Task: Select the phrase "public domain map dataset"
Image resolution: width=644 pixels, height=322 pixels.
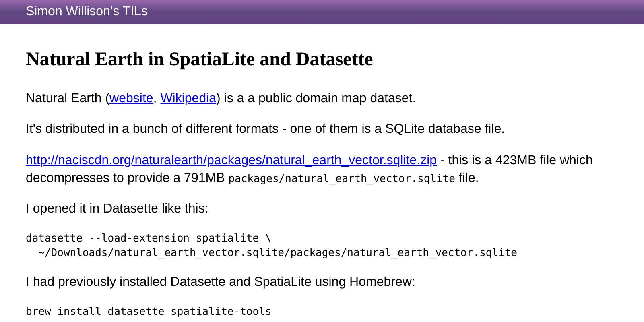Action: pyautogui.click(x=334, y=98)
